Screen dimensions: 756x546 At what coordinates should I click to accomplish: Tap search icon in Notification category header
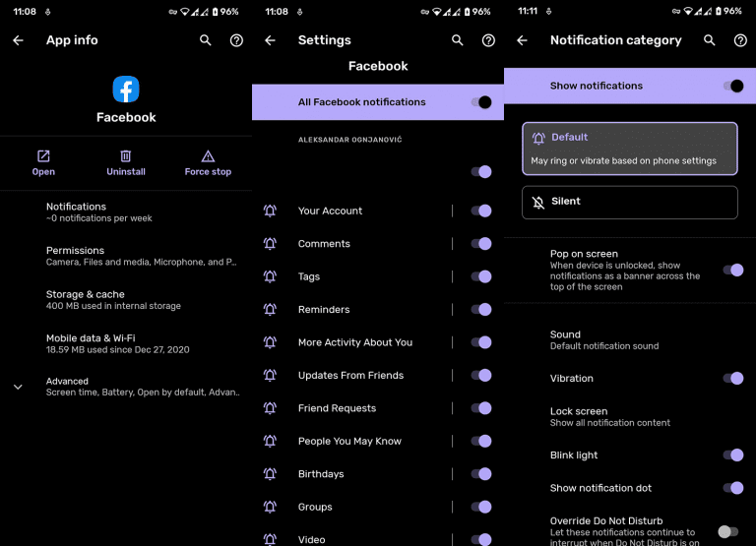[x=709, y=40]
